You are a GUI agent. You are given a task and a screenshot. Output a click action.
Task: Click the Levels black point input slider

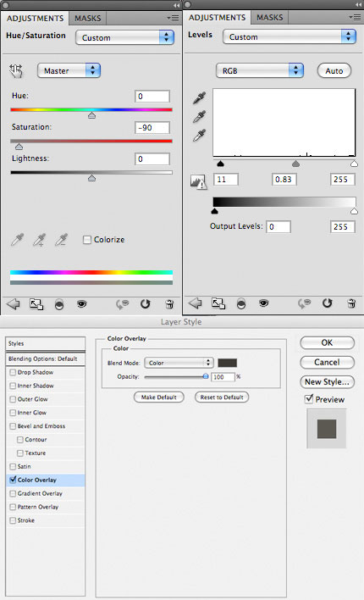click(x=220, y=164)
